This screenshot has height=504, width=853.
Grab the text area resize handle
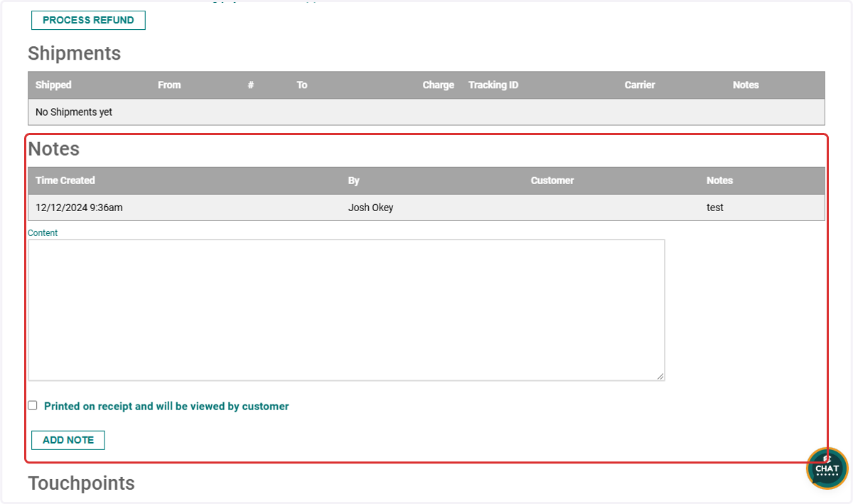[x=660, y=377]
